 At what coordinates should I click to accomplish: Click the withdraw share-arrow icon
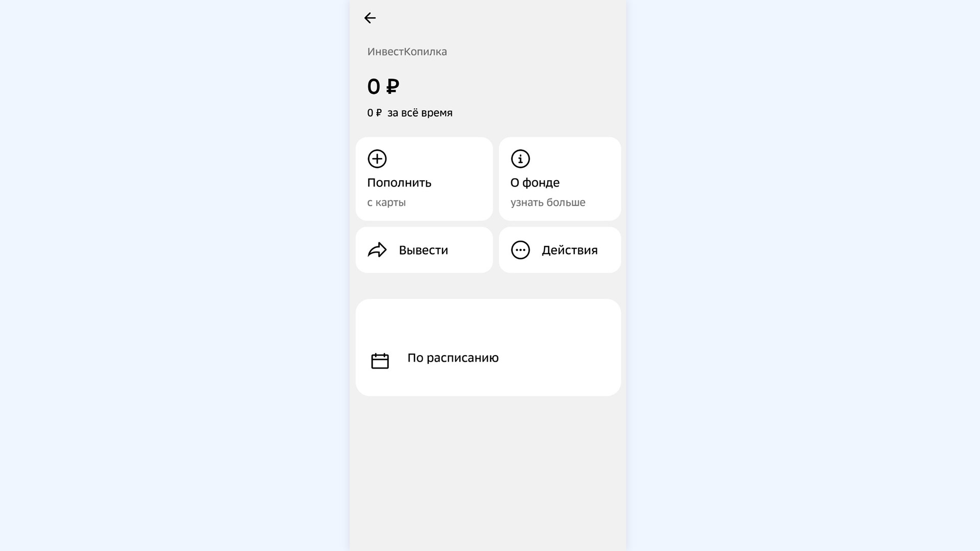(377, 250)
